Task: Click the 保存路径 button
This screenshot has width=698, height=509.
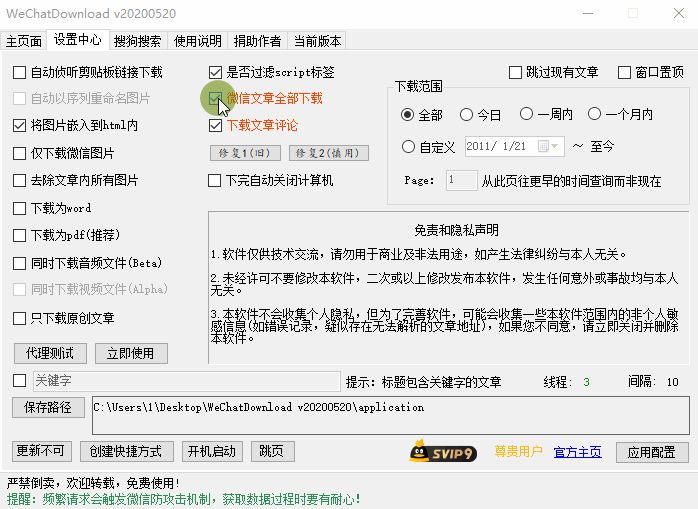Action: tap(48, 407)
